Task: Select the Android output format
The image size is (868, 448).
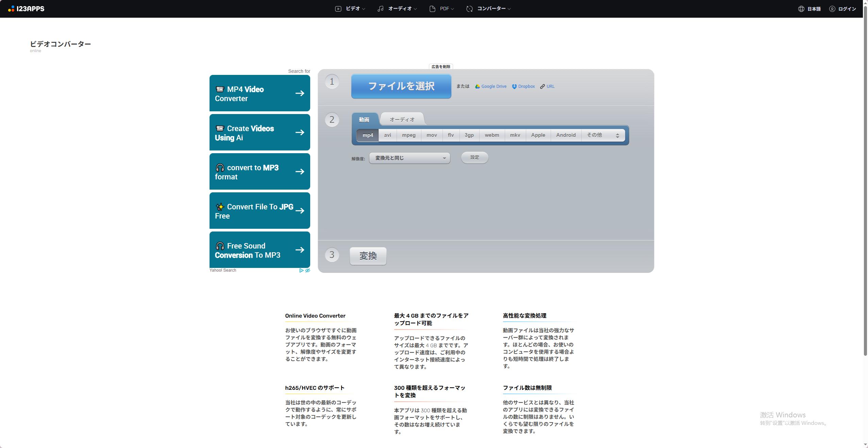Action: (x=566, y=135)
